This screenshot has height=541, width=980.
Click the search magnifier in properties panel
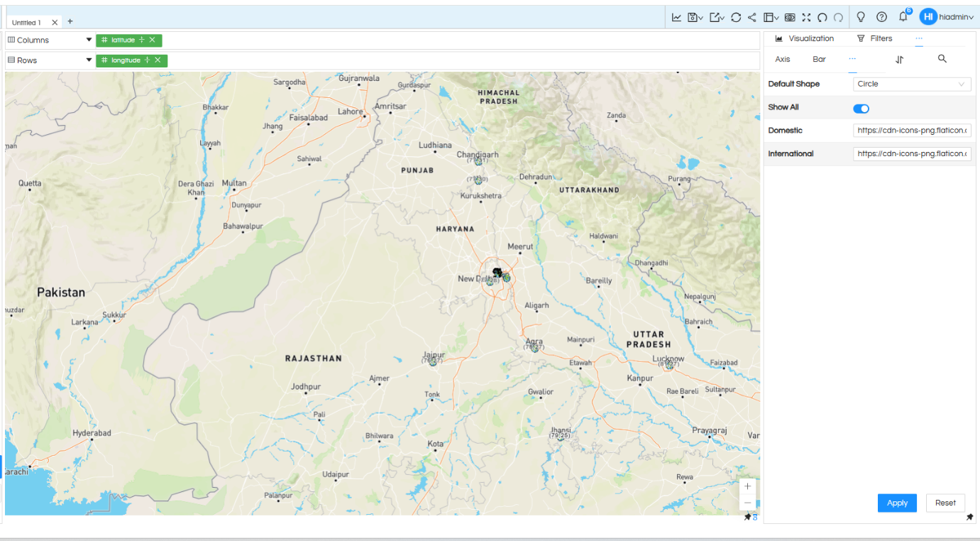coord(942,59)
